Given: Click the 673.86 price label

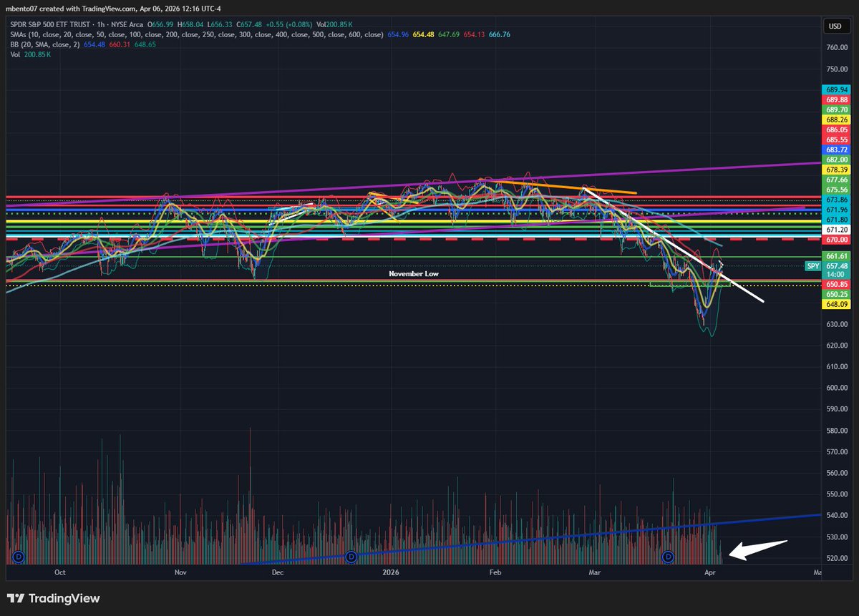Looking at the screenshot, I should [x=837, y=200].
